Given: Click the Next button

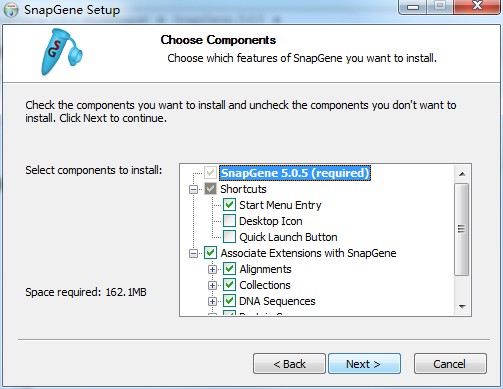Looking at the screenshot, I should pyautogui.click(x=364, y=364).
